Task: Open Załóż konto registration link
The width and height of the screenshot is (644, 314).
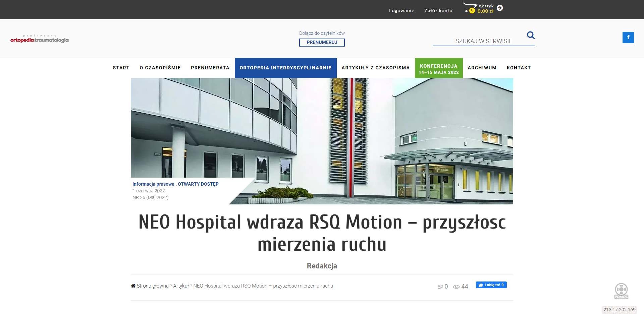Action: (438, 10)
